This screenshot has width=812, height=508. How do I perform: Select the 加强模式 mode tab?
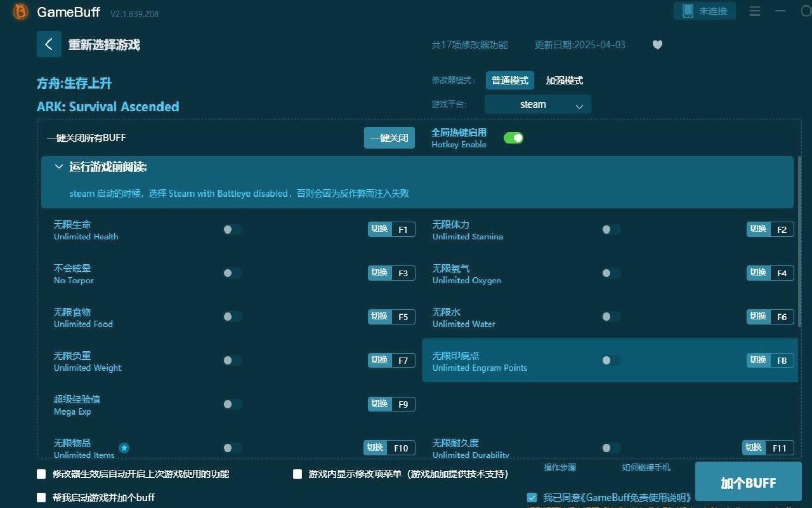[564, 81]
